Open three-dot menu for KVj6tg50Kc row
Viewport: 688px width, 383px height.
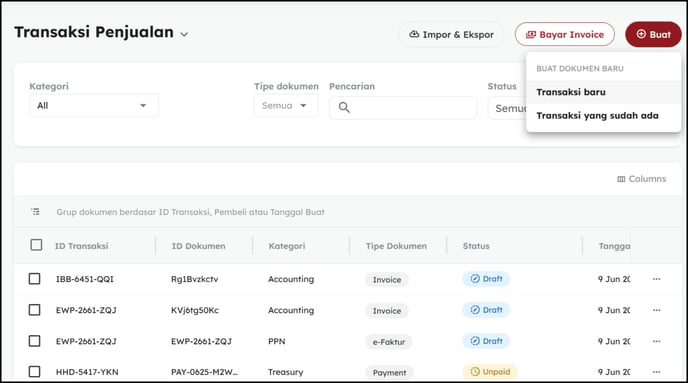tap(656, 310)
